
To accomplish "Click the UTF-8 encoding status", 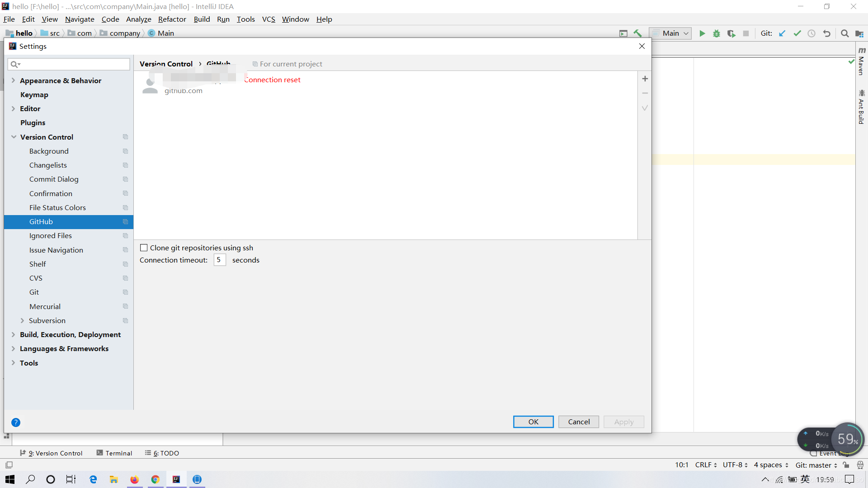I will [x=735, y=465].
